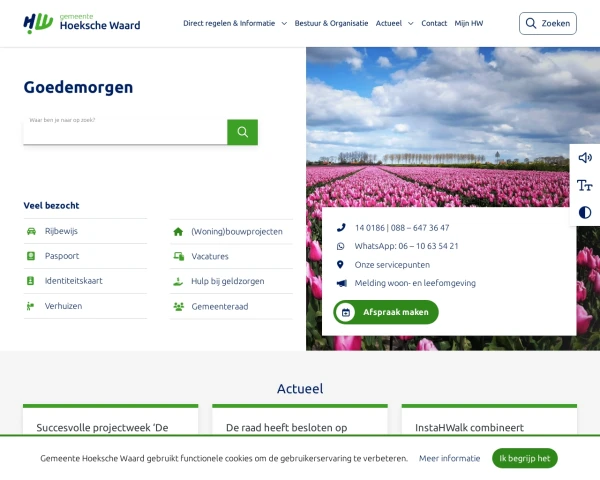Click the Vacatures icon
The image size is (600, 480).
[179, 256]
